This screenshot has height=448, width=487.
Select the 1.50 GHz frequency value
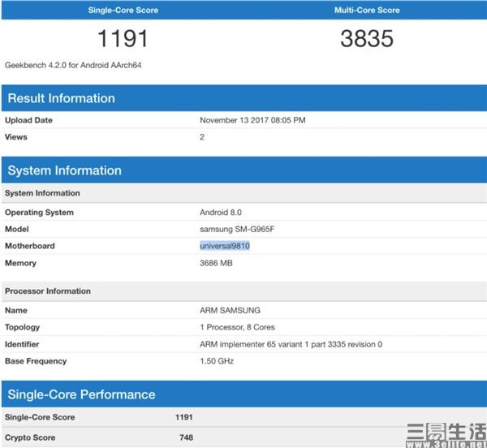[x=217, y=361]
